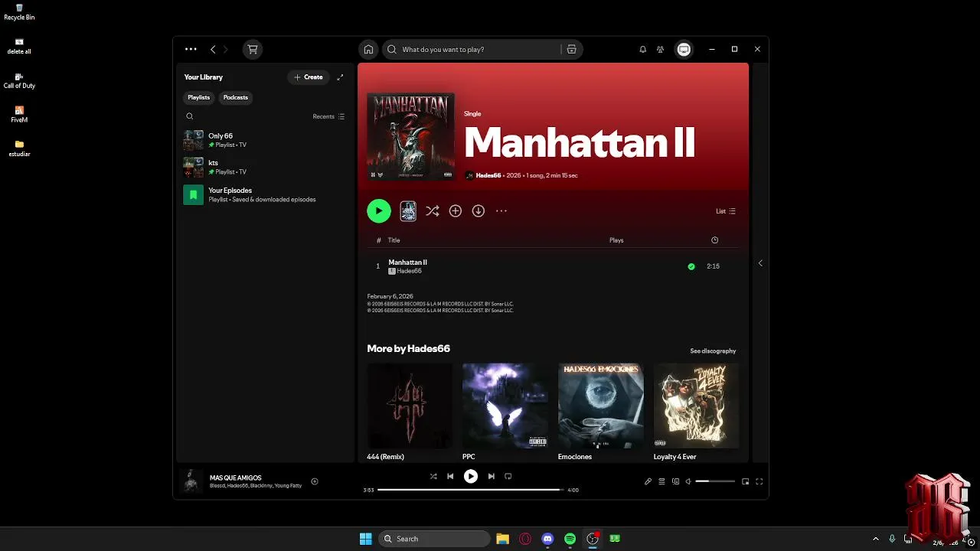Select the Manhattan II track row
Viewport: 980px width, 551px height.
[x=554, y=266]
